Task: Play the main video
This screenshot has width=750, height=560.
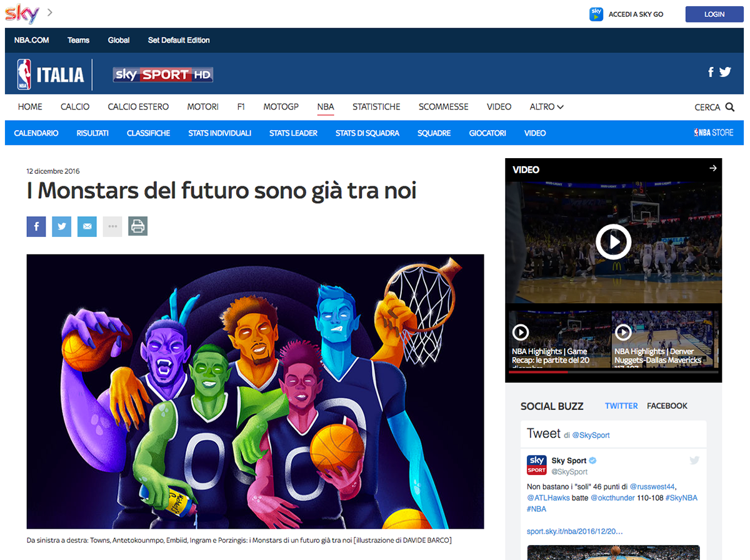Action: (x=613, y=242)
